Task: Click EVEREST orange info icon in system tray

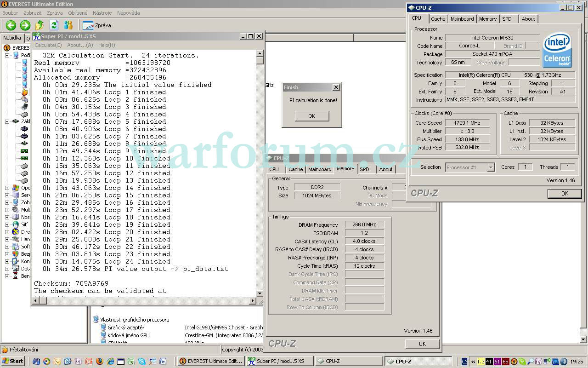Action: [x=514, y=362]
